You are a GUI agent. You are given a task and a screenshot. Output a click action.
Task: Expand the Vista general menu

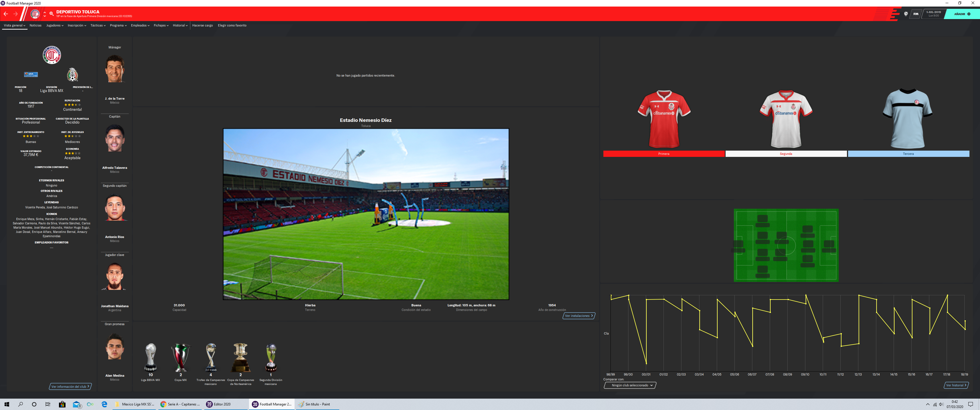point(15,25)
